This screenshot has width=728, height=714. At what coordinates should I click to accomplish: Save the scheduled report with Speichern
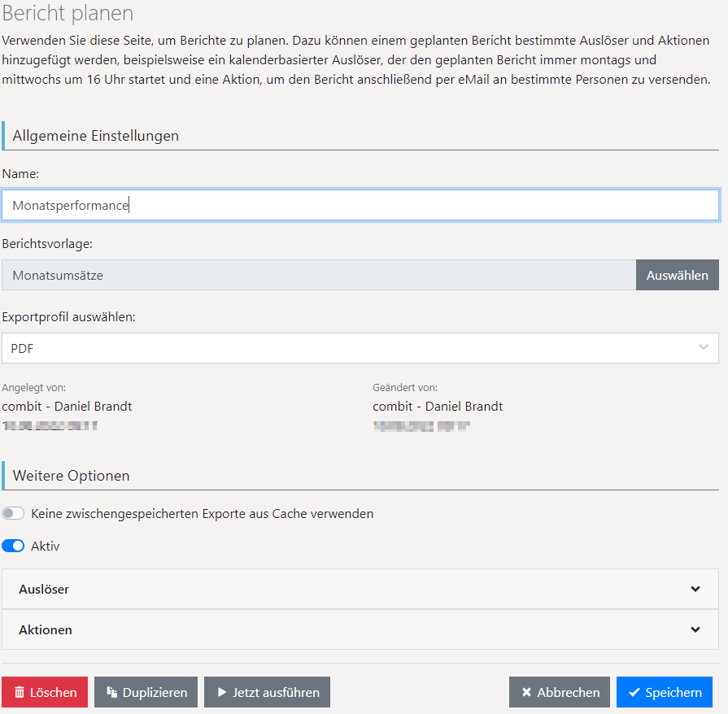[x=664, y=693]
